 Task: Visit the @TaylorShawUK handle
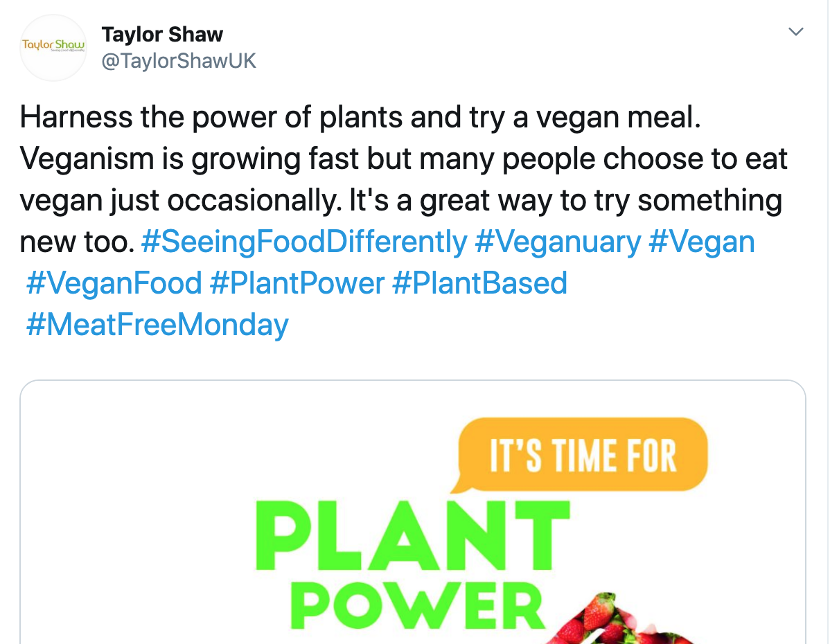pyautogui.click(x=179, y=61)
